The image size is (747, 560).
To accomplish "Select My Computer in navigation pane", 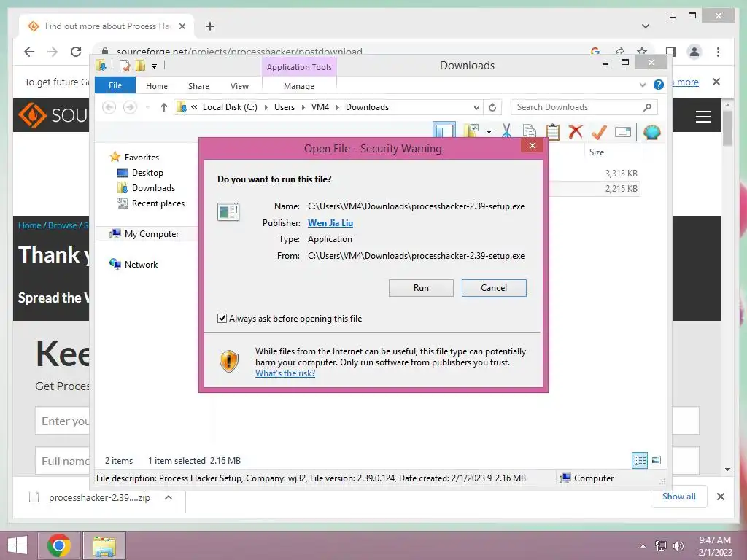I will 152,234.
